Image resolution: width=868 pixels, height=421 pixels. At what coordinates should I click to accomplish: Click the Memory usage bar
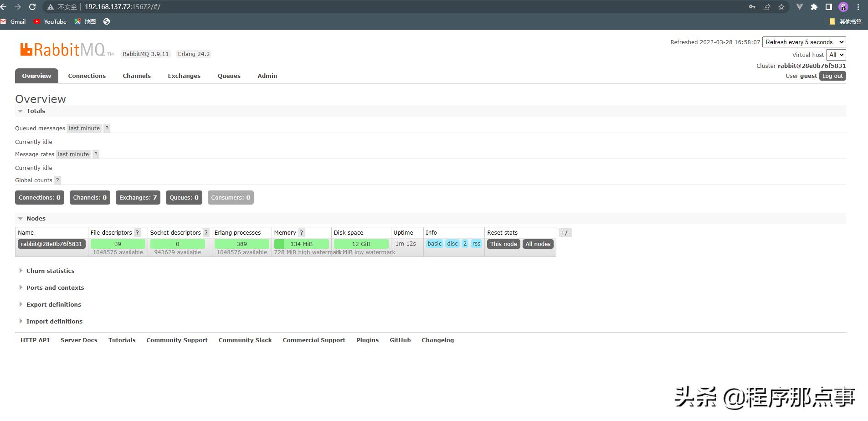301,244
